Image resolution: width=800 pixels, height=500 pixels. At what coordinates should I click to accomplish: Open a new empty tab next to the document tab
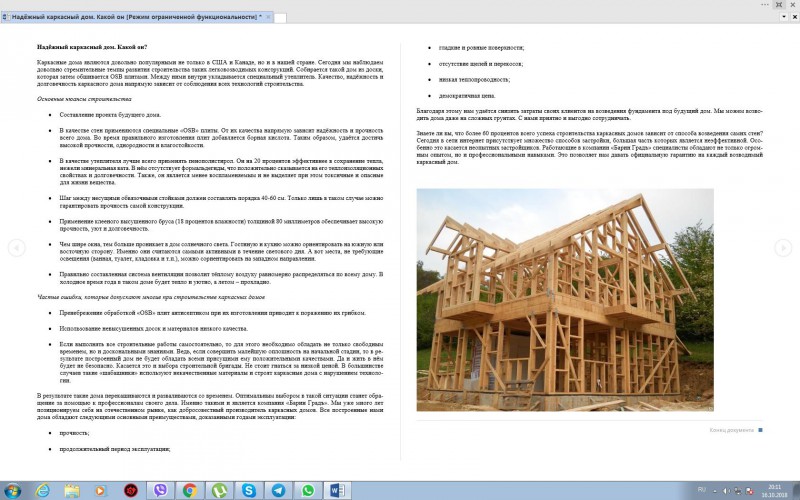[x=280, y=17]
